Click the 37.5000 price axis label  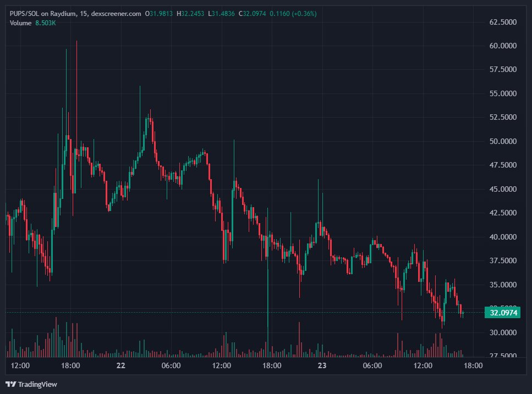coord(503,260)
